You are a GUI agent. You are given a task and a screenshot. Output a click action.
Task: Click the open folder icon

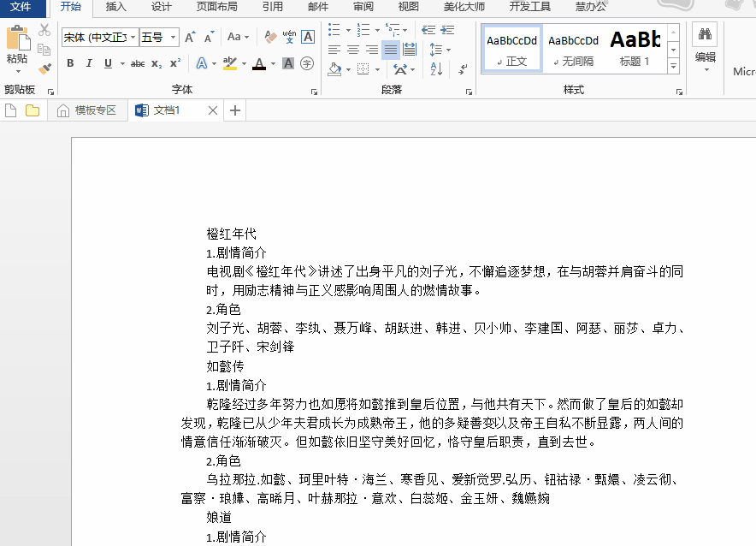click(x=32, y=110)
